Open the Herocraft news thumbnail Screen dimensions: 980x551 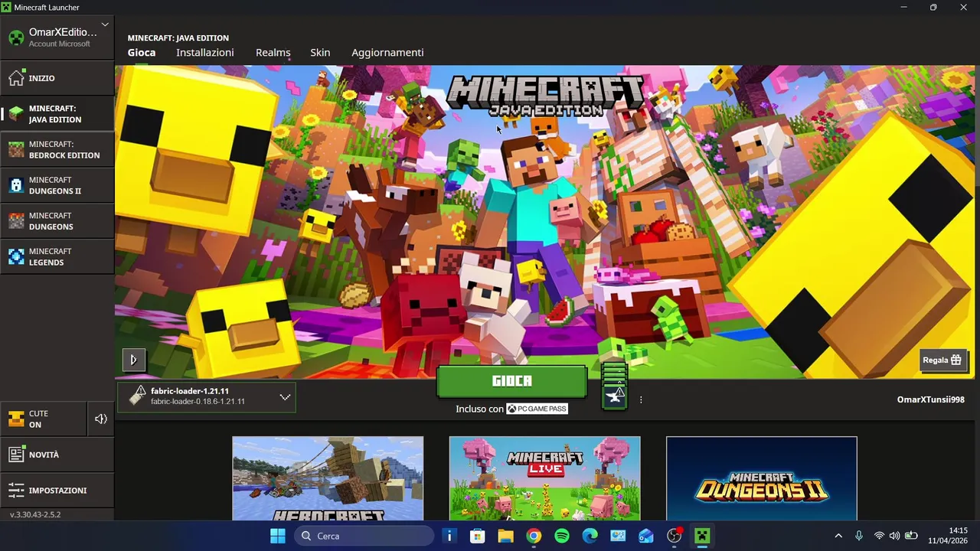pos(328,478)
